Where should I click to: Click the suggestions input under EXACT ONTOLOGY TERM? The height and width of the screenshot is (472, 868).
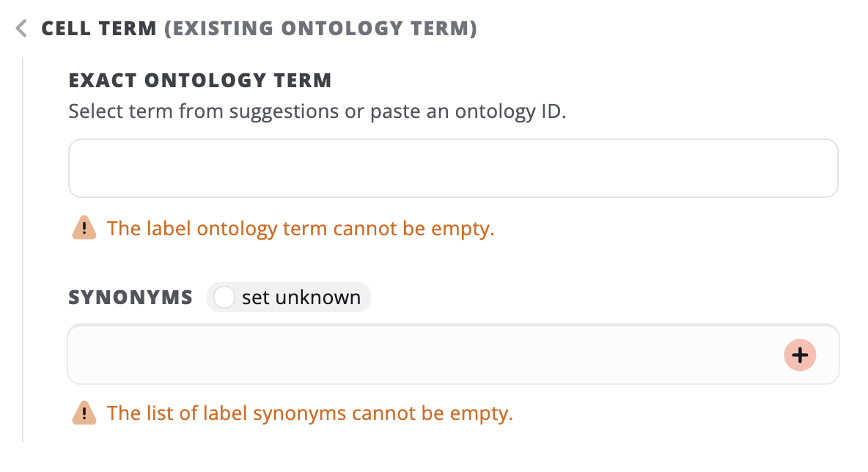click(x=453, y=168)
